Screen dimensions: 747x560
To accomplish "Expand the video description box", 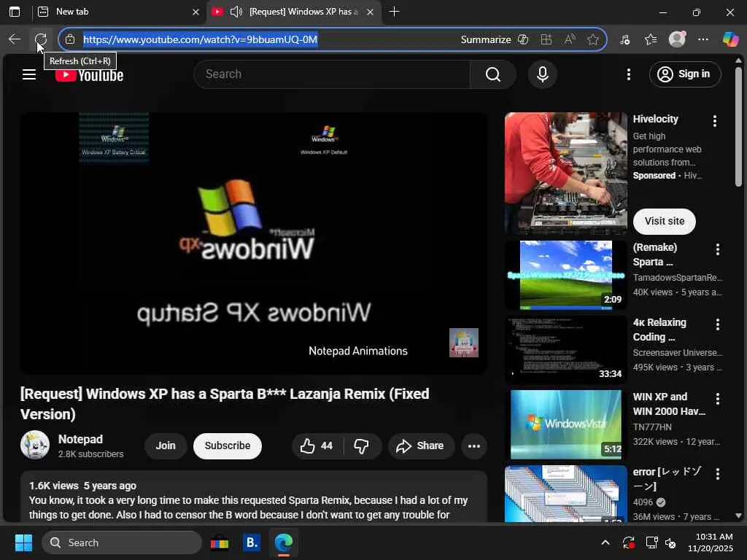I will coord(253,497).
